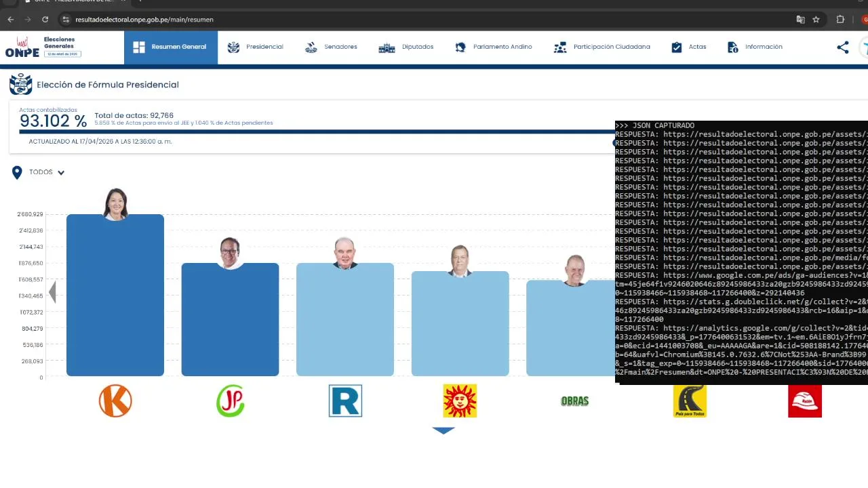Image resolution: width=868 pixels, height=488 pixels.
Task: Click the Elecciones Generales heading text
Action: coord(60,43)
